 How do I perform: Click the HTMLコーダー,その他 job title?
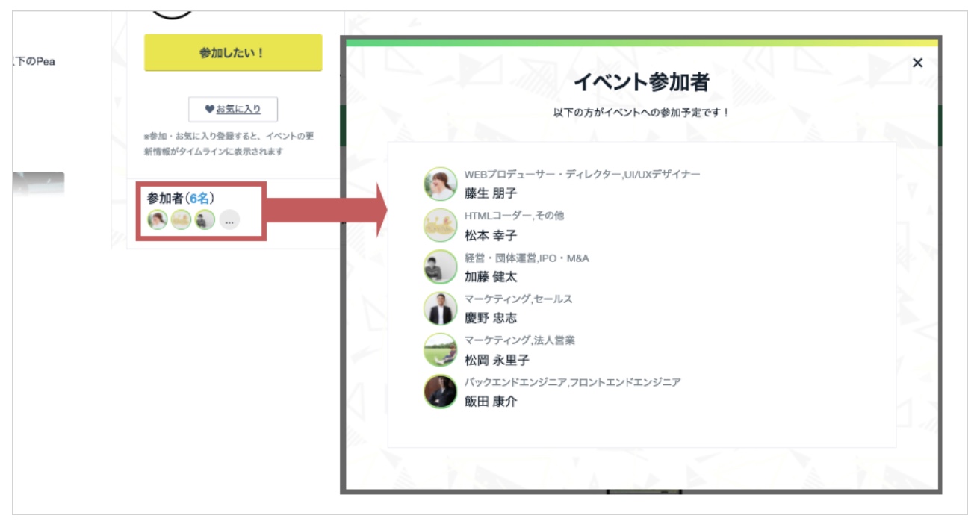pos(515,216)
